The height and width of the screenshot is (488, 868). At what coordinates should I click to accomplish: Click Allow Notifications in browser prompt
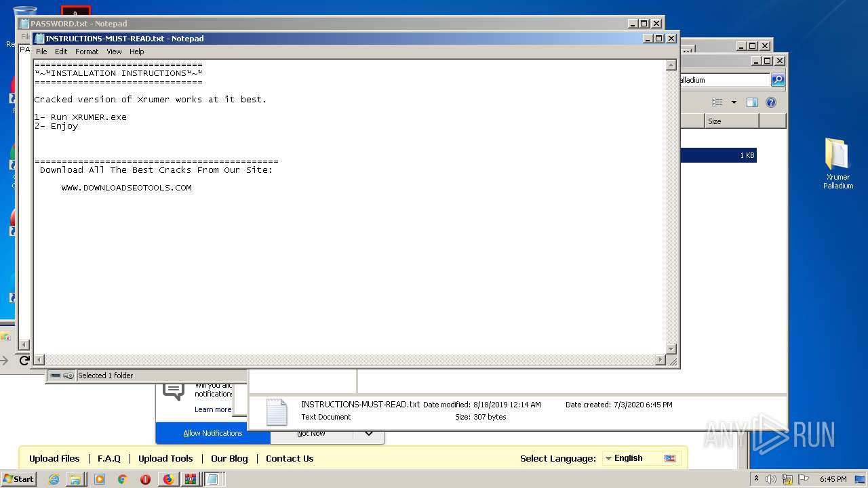point(213,433)
